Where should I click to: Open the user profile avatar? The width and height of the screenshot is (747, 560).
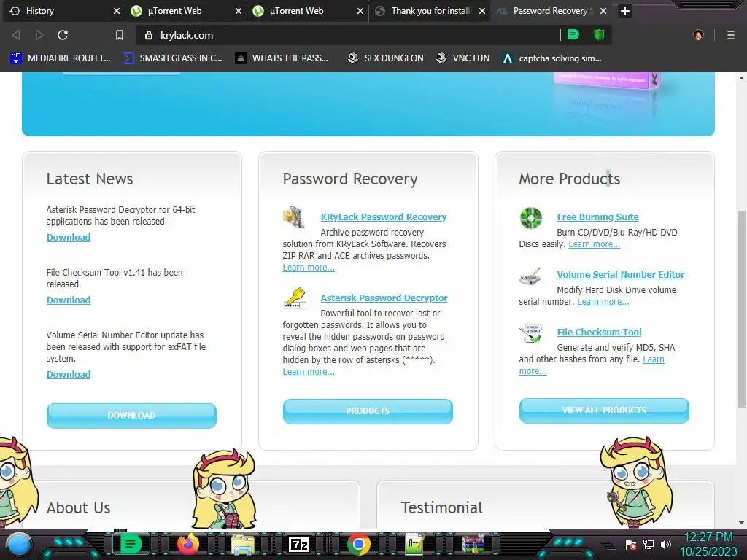(698, 35)
